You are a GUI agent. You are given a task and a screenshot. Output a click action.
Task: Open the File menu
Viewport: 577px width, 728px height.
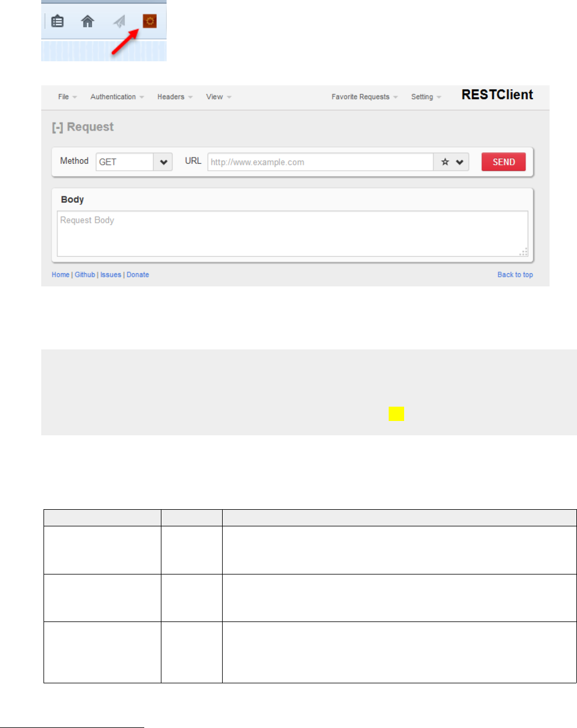point(68,97)
